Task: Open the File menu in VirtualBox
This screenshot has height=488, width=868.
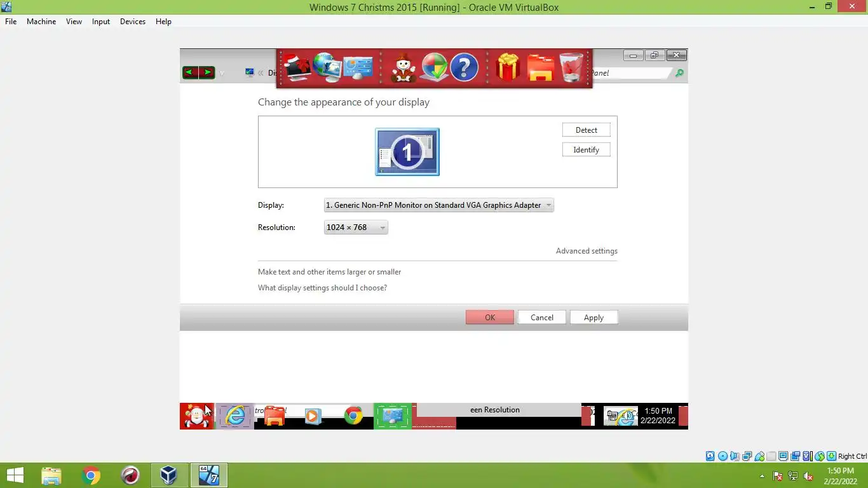Action: (x=11, y=22)
